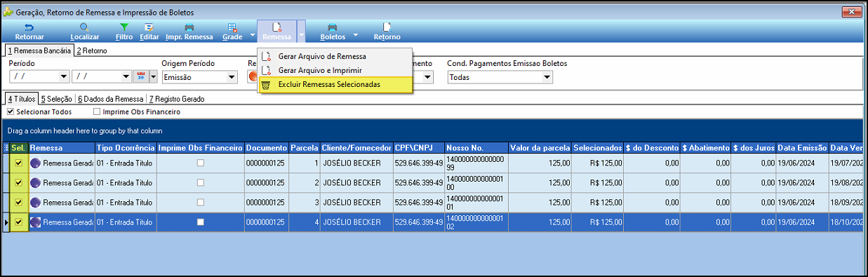Click the Impr. Remessa printer icon
The height and width of the screenshot is (277, 868).
pyautogui.click(x=189, y=27)
